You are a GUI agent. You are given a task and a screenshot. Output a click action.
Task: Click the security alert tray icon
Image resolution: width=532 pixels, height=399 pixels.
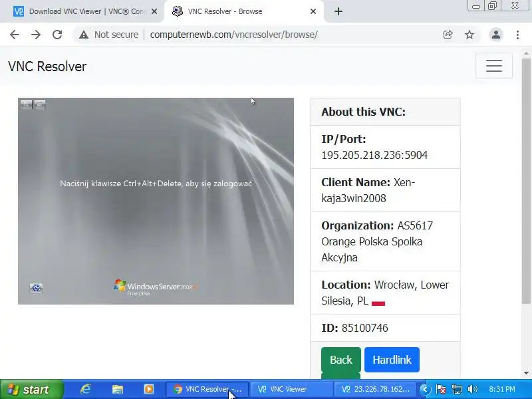click(x=441, y=390)
